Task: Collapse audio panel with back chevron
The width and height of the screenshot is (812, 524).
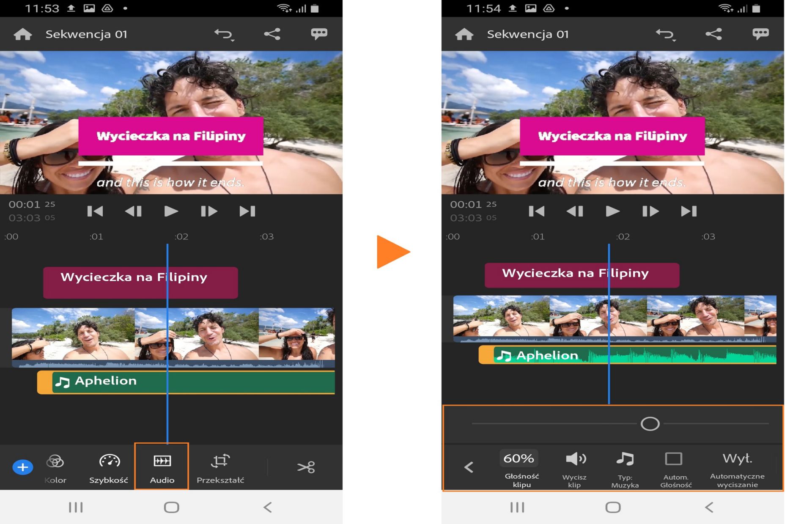Action: [x=469, y=467]
